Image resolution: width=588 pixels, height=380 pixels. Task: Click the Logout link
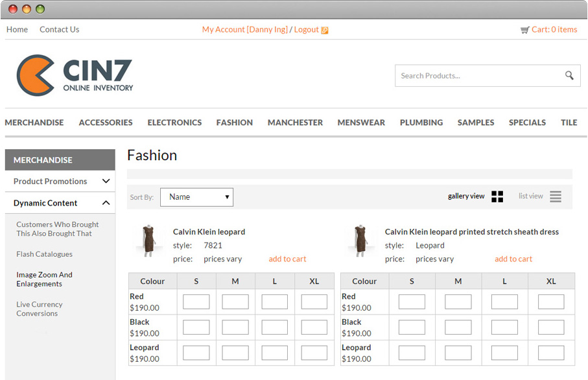(307, 29)
